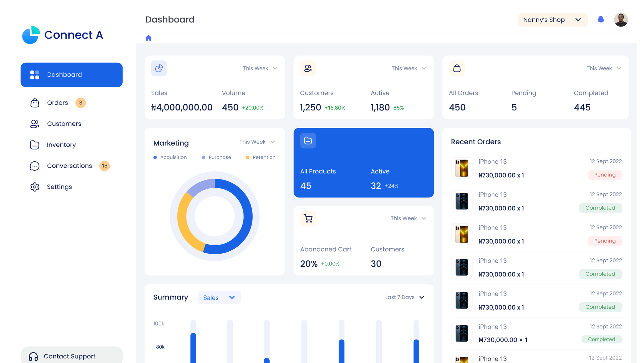Click the Retention legend dot in Marketing chart
This screenshot has height=363, width=644.
[x=247, y=157]
